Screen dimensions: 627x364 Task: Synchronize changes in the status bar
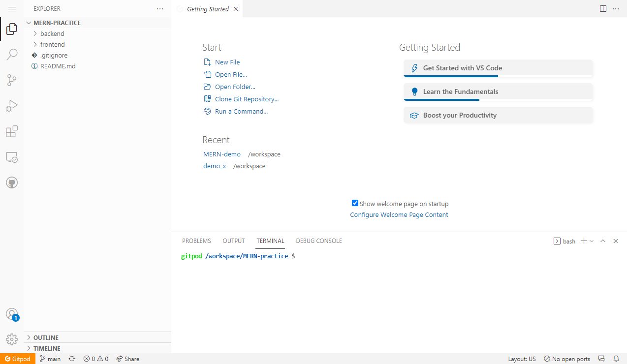pos(72,359)
